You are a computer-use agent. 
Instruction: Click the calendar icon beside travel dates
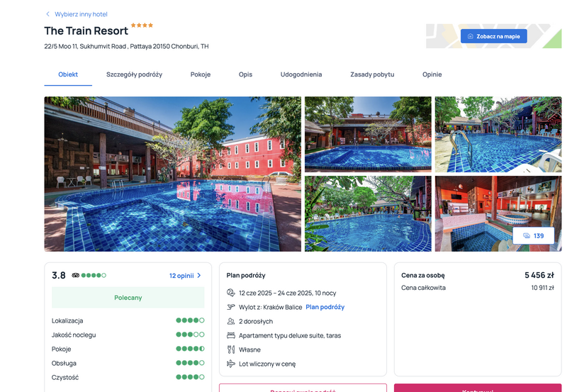231,293
